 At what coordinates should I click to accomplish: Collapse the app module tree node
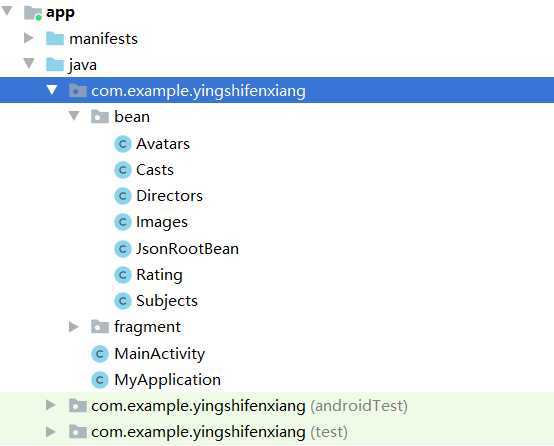point(7,11)
